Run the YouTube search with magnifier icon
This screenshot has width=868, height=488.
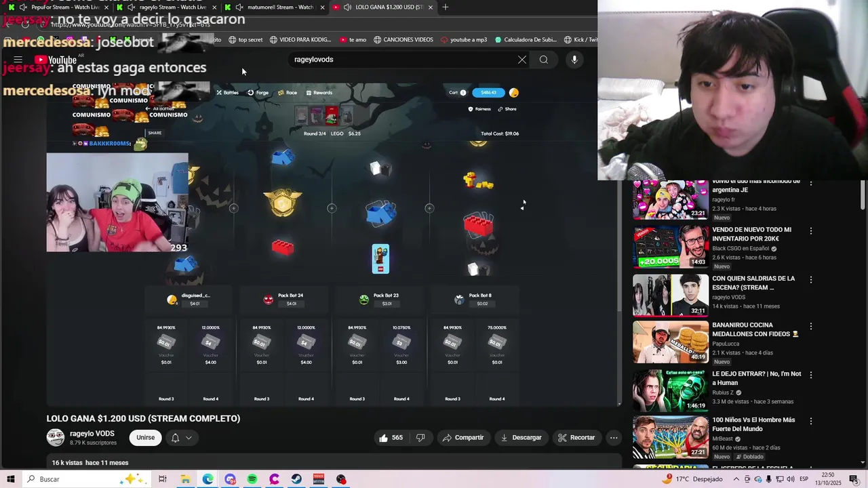click(x=544, y=60)
